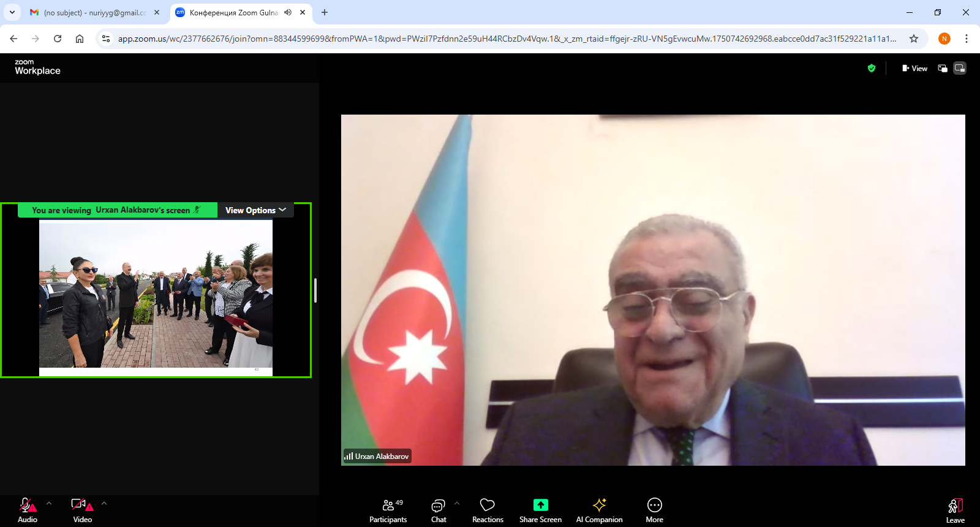
Task: Open AI Companion
Action: [x=599, y=510]
